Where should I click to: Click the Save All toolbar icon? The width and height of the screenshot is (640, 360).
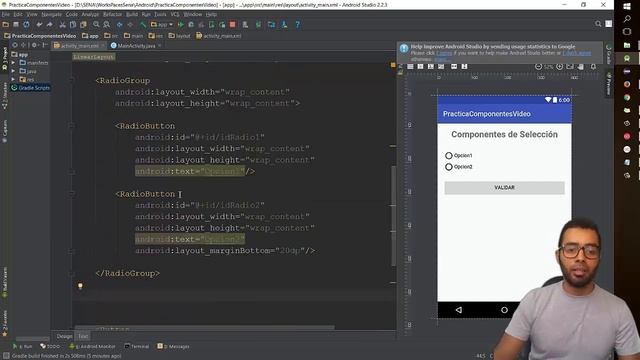click(16, 24)
